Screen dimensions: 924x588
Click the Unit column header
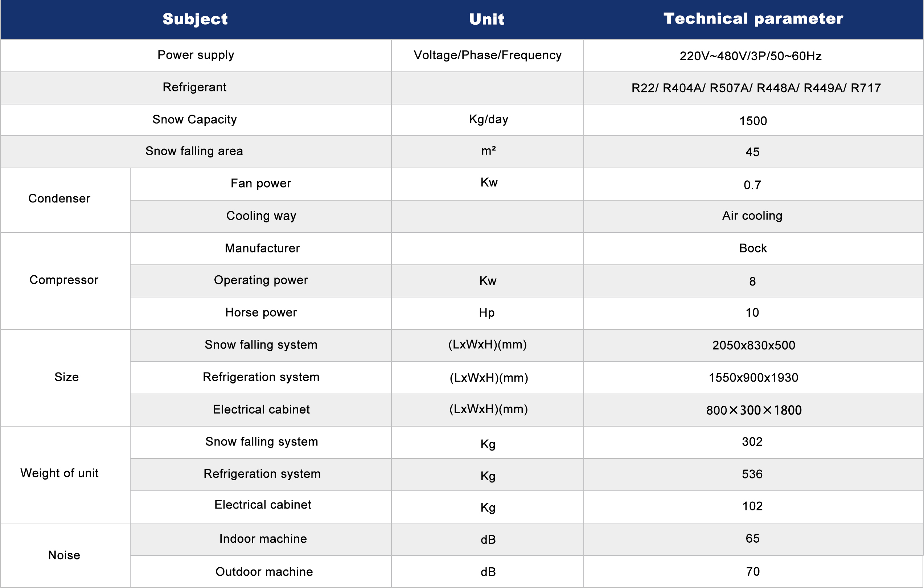(x=486, y=19)
